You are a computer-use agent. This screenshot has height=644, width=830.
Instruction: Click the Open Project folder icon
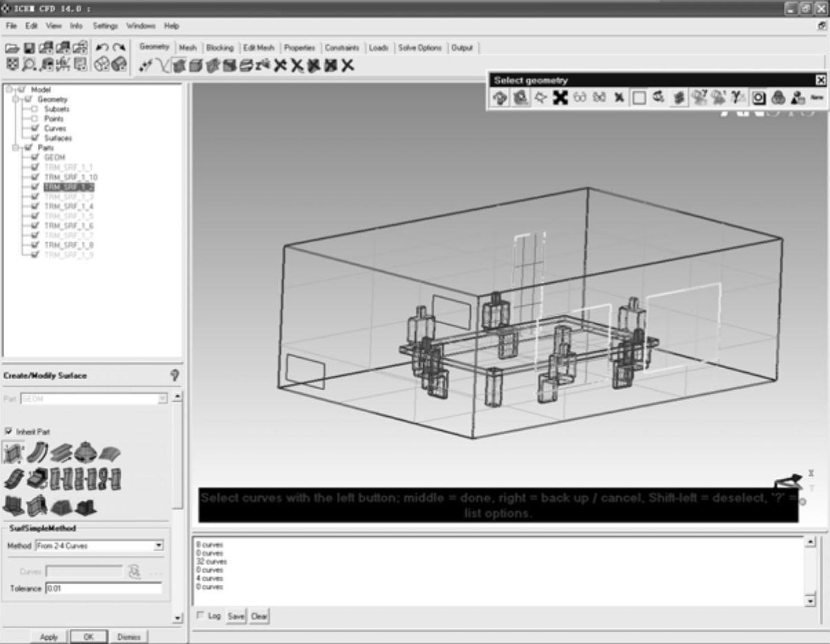[12, 48]
